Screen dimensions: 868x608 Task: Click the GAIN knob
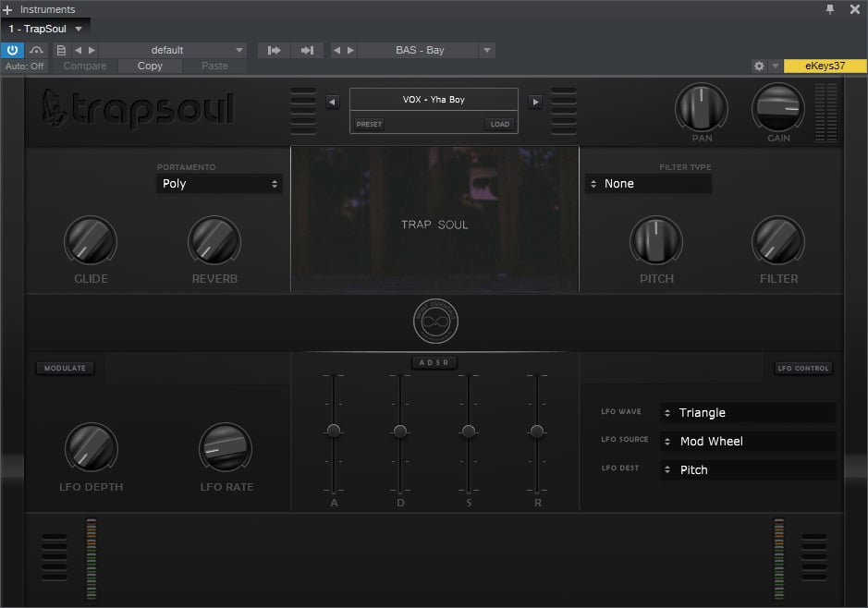pyautogui.click(x=778, y=108)
